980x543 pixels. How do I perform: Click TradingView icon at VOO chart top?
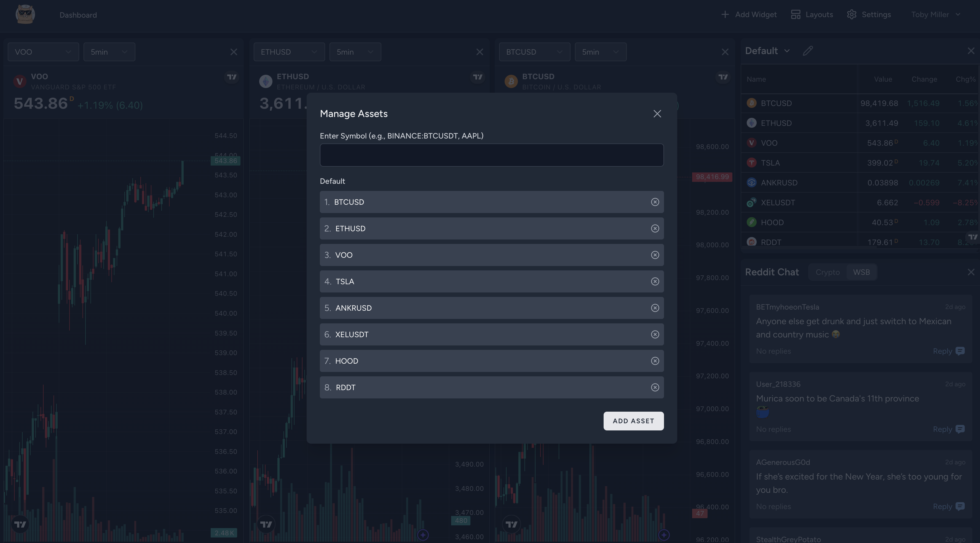232,77
